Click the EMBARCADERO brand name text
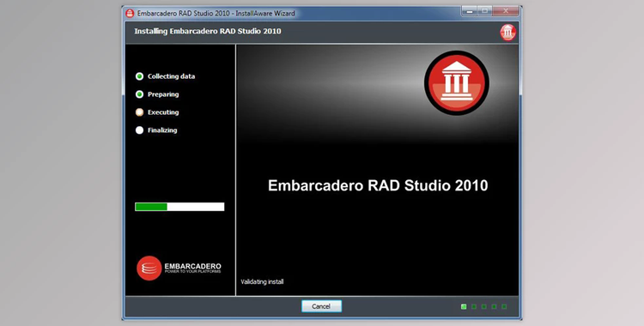The image size is (644, 326). point(192,266)
